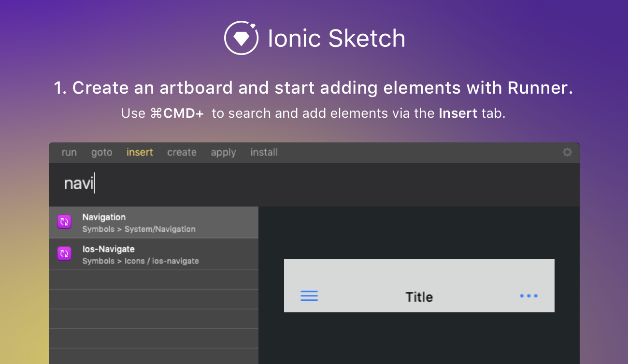Click the purple symbol icon beside Navigation
The width and height of the screenshot is (628, 364).
(64, 222)
